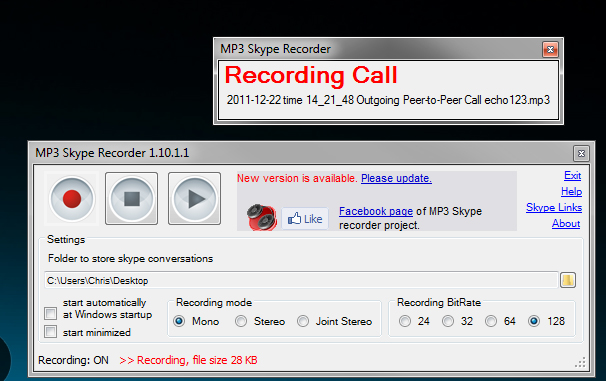
Task: Open the Please update link
Action: pos(396,179)
